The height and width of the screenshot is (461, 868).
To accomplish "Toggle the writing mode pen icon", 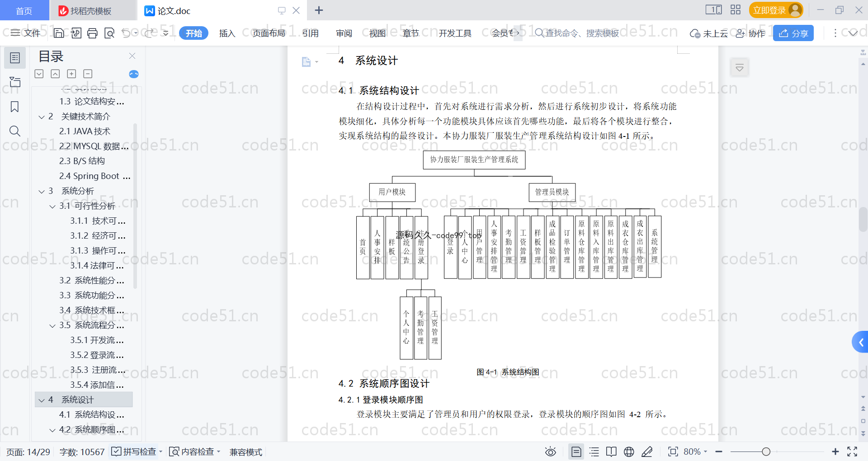I will click(647, 452).
